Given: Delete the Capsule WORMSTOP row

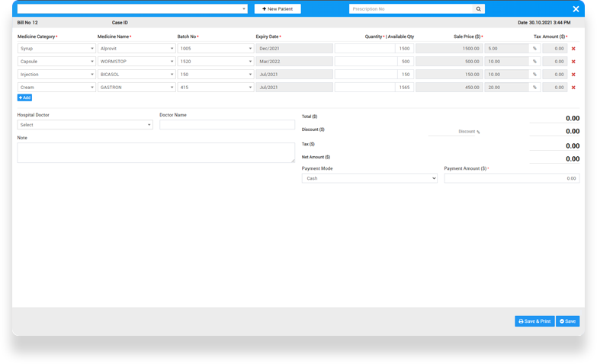Looking at the screenshot, I should tap(573, 61).
